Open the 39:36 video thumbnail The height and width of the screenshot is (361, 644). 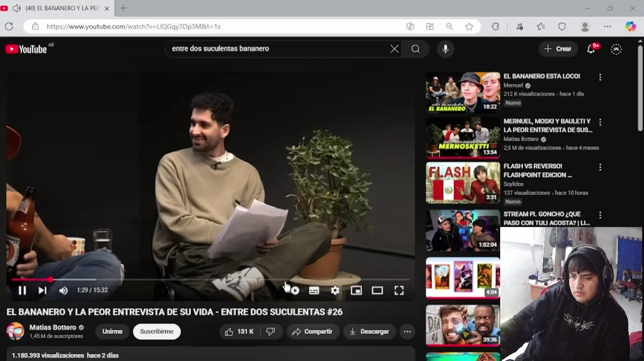point(463,325)
